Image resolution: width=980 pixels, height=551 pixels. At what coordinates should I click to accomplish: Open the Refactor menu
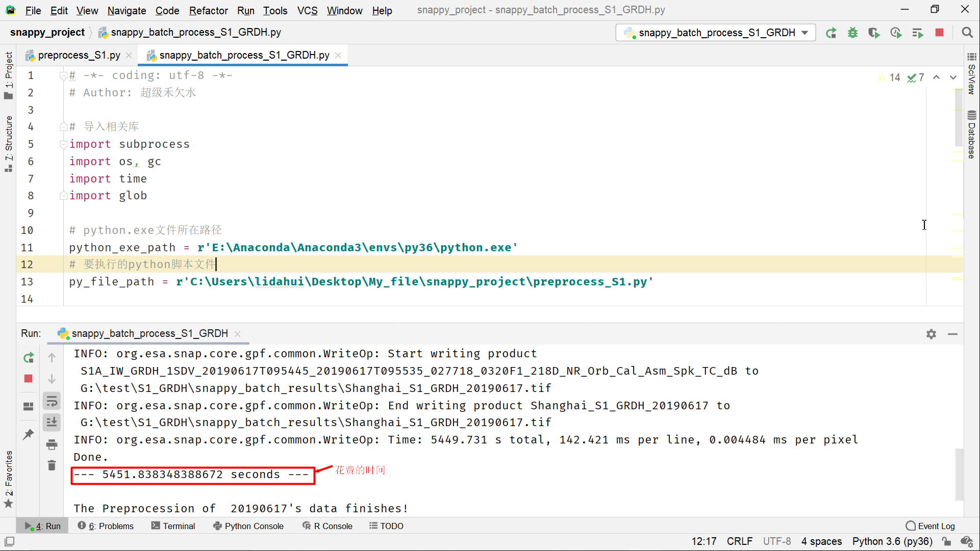(208, 10)
